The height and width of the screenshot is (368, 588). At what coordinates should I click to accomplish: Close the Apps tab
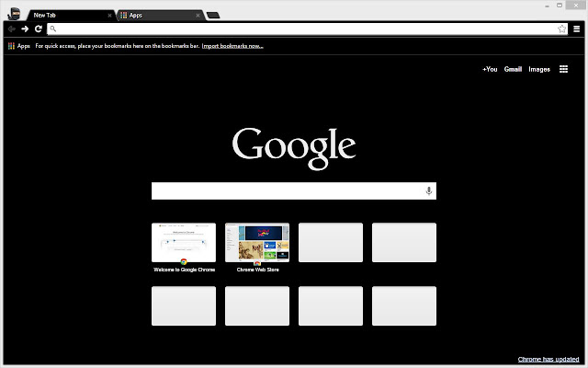[198, 16]
